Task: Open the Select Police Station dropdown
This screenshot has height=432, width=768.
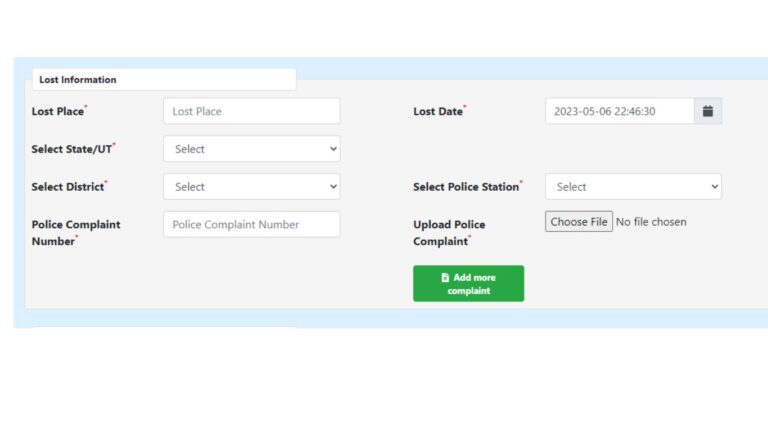Action: (x=632, y=187)
